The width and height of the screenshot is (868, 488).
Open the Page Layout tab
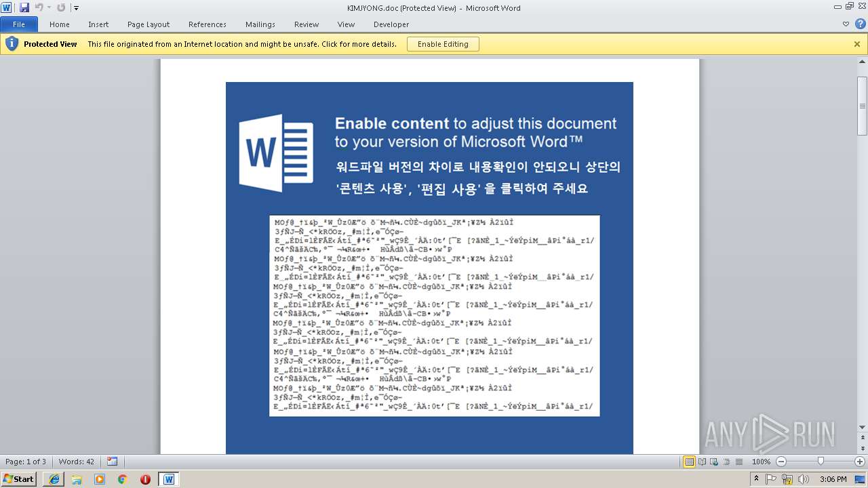pyautogui.click(x=149, y=24)
